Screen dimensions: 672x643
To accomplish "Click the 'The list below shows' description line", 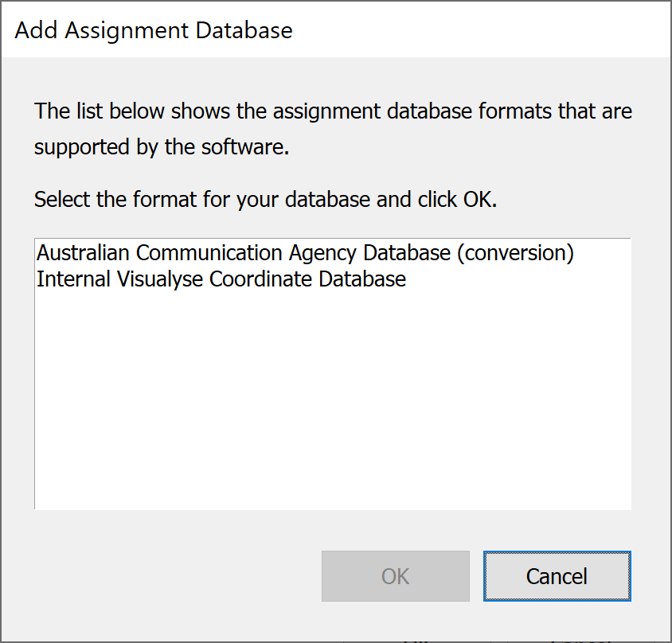I will click(333, 111).
